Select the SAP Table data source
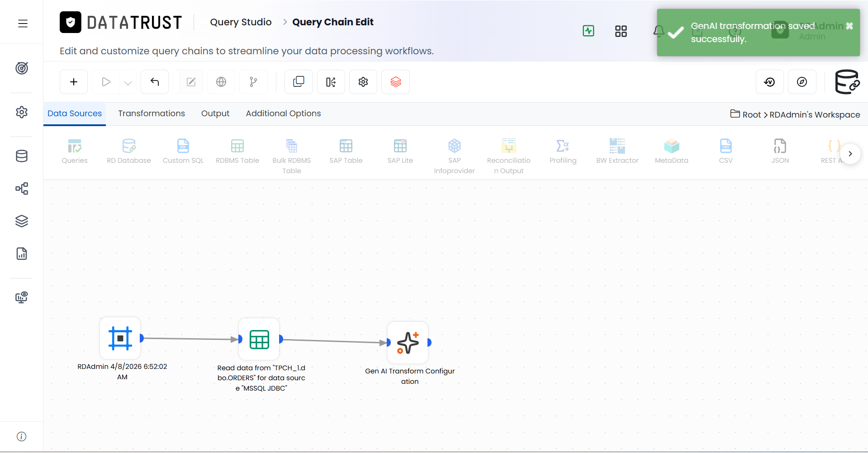Image resolution: width=868 pixels, height=453 pixels. [346, 151]
